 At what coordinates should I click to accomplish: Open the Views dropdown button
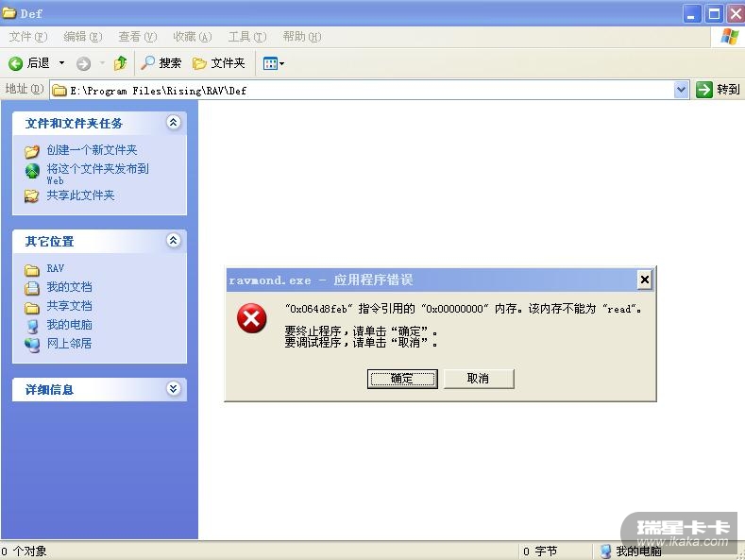tap(274, 63)
